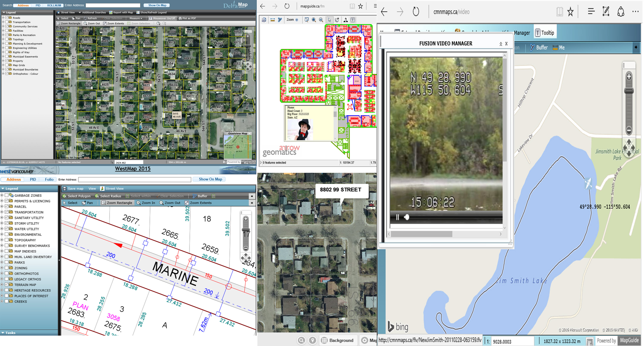Toggle the tooltip T icon in mapguide.ca toolbar

coord(353,20)
